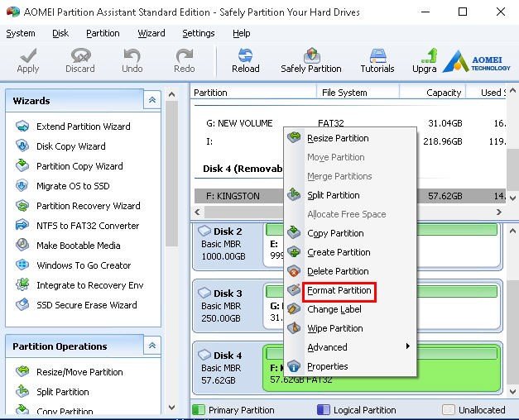This screenshot has width=519, height=420.
Task: Click the Disk 4 drive icon
Action: (x=204, y=355)
